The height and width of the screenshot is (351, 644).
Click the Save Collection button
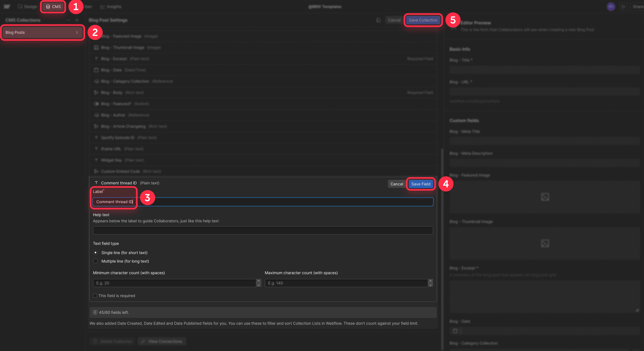click(423, 20)
